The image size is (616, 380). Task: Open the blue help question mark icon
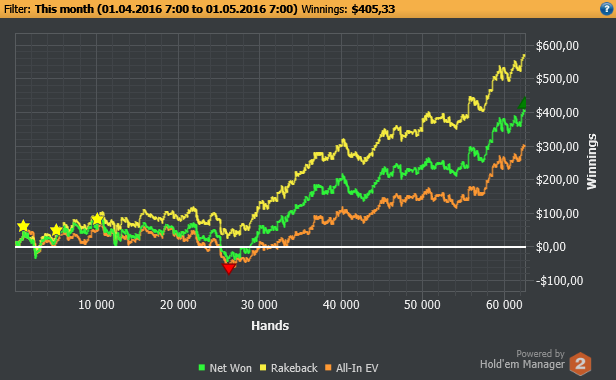click(607, 9)
